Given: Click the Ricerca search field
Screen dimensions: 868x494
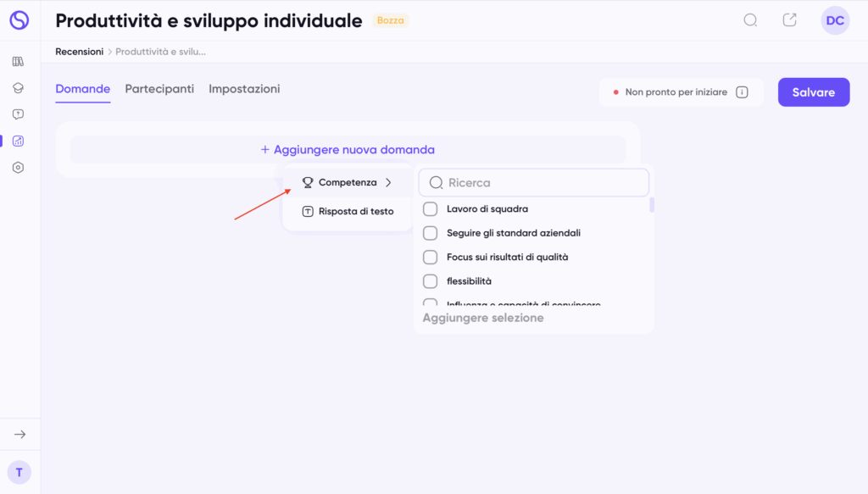Looking at the screenshot, I should tap(542, 182).
